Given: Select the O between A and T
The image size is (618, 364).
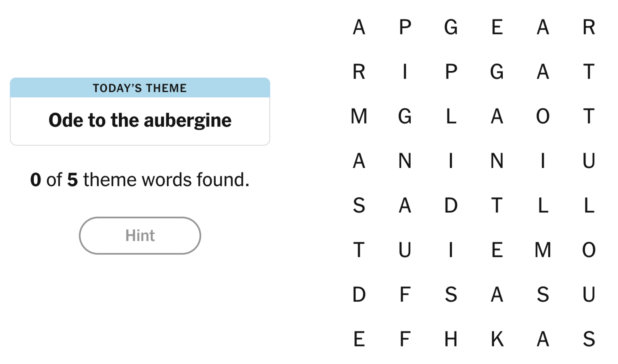Looking at the screenshot, I should pos(543,116).
